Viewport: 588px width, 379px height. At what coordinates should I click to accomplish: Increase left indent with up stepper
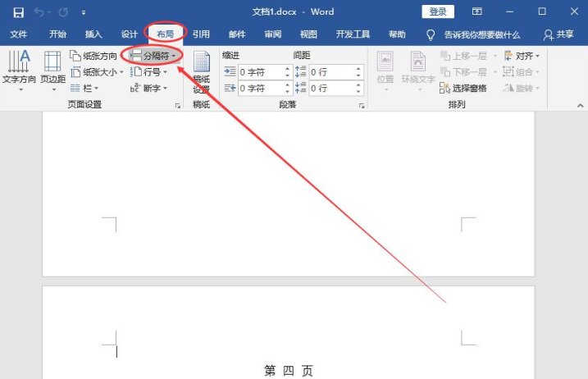tap(287, 69)
